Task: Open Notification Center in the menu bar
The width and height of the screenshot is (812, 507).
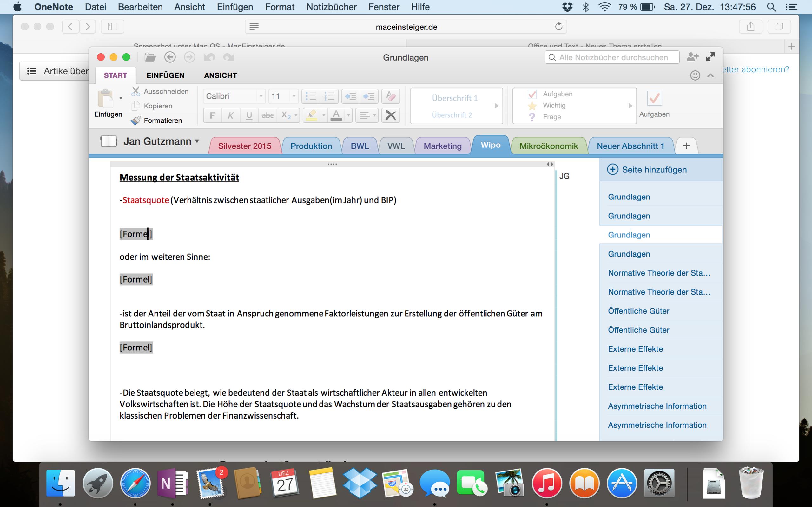Action: [x=792, y=7]
